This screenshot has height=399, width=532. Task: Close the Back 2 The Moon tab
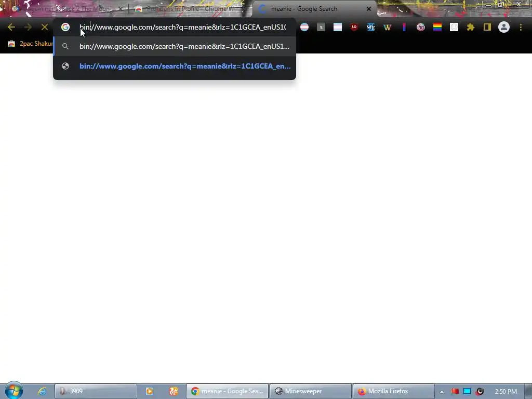pos(120,9)
